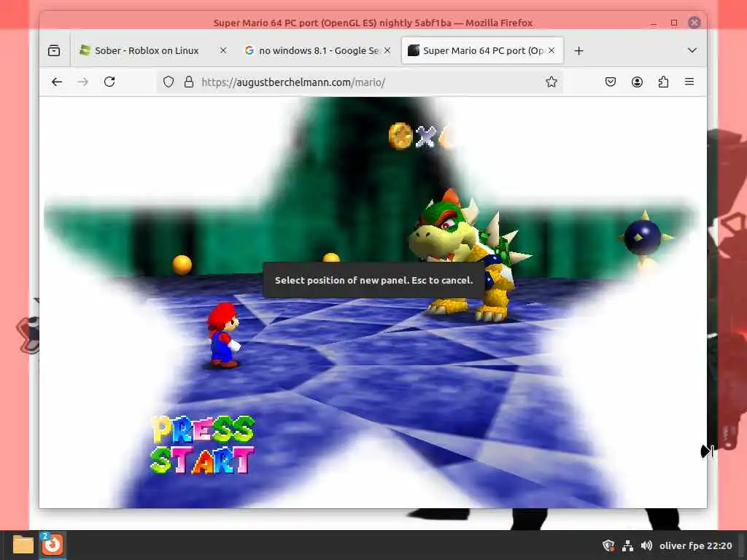747x560 pixels.
Task: Close the Firefox window
Action: 694,23
